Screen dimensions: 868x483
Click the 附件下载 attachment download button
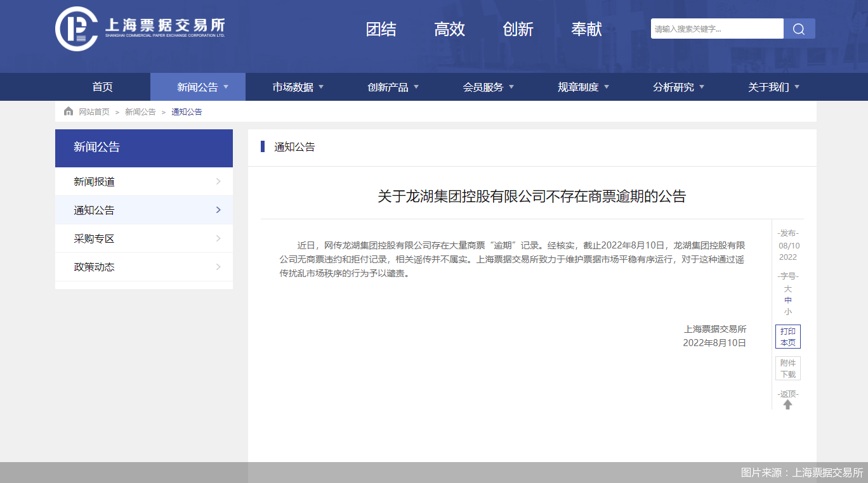click(788, 368)
